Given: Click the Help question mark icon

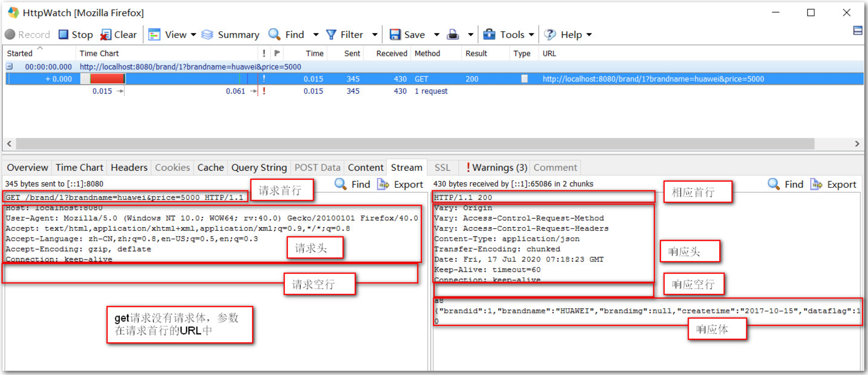Looking at the screenshot, I should (550, 34).
